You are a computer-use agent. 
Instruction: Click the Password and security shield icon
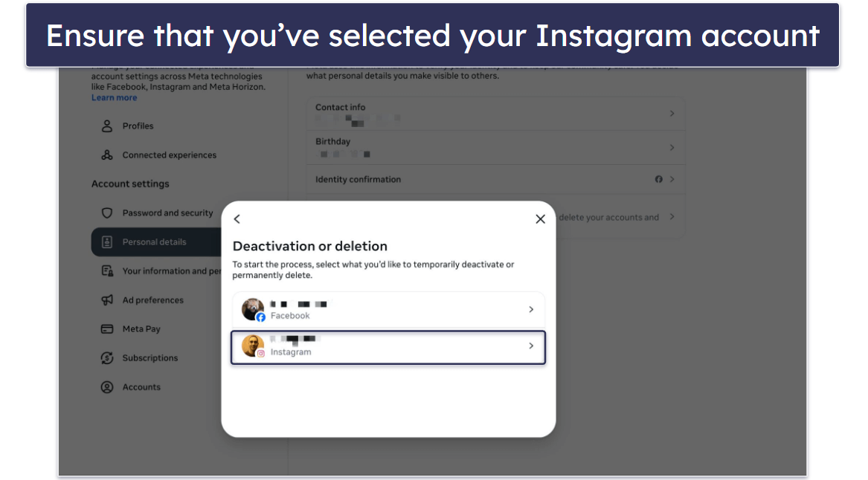click(x=107, y=213)
